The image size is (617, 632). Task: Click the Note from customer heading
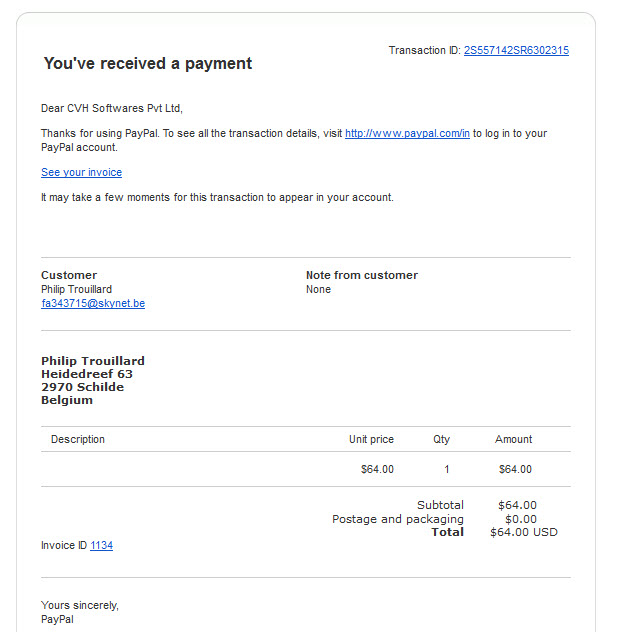(x=361, y=275)
